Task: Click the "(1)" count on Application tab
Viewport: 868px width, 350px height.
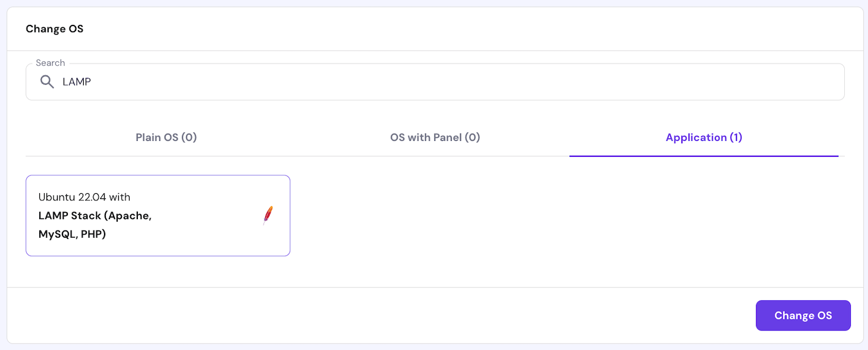Action: (x=736, y=137)
